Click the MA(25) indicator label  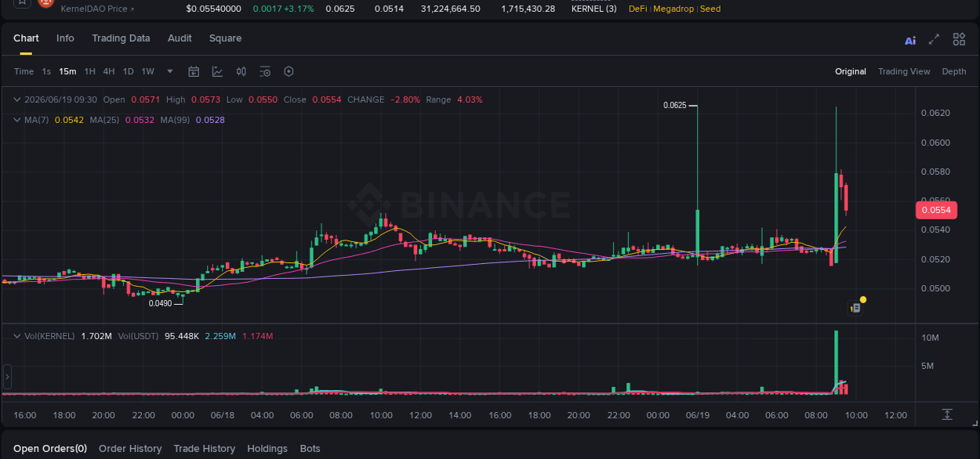(x=104, y=120)
